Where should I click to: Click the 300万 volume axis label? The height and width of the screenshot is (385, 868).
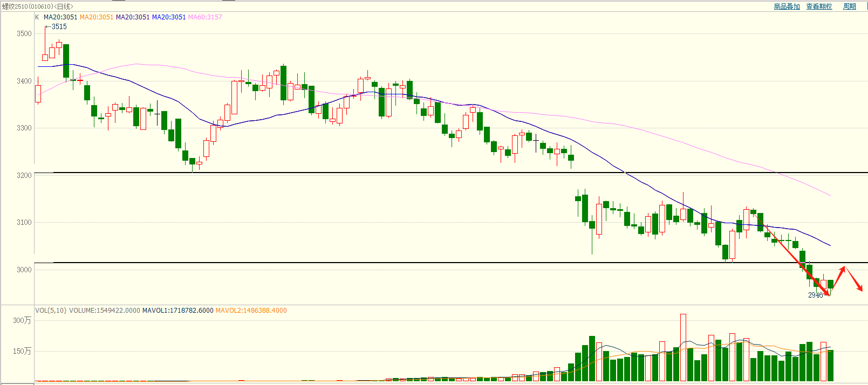(x=22, y=320)
